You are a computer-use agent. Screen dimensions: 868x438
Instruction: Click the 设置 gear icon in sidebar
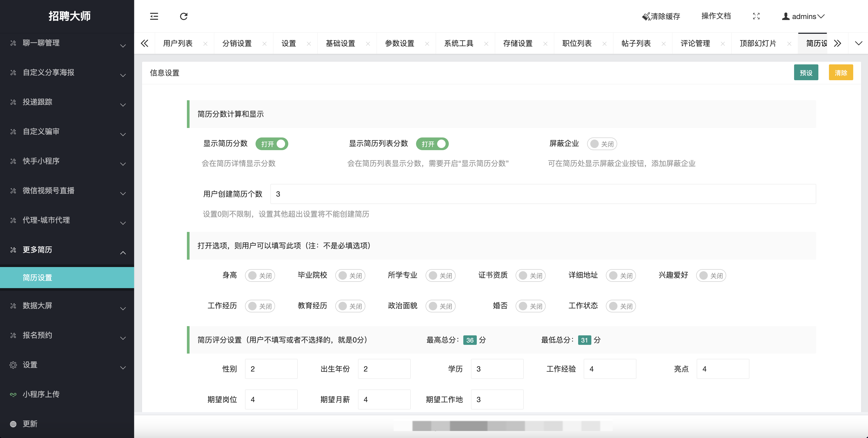point(13,365)
